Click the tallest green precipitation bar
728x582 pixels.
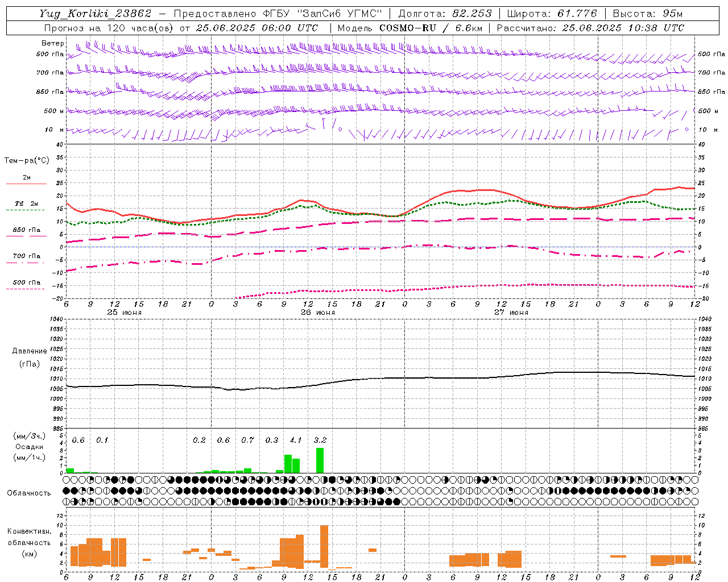click(320, 460)
